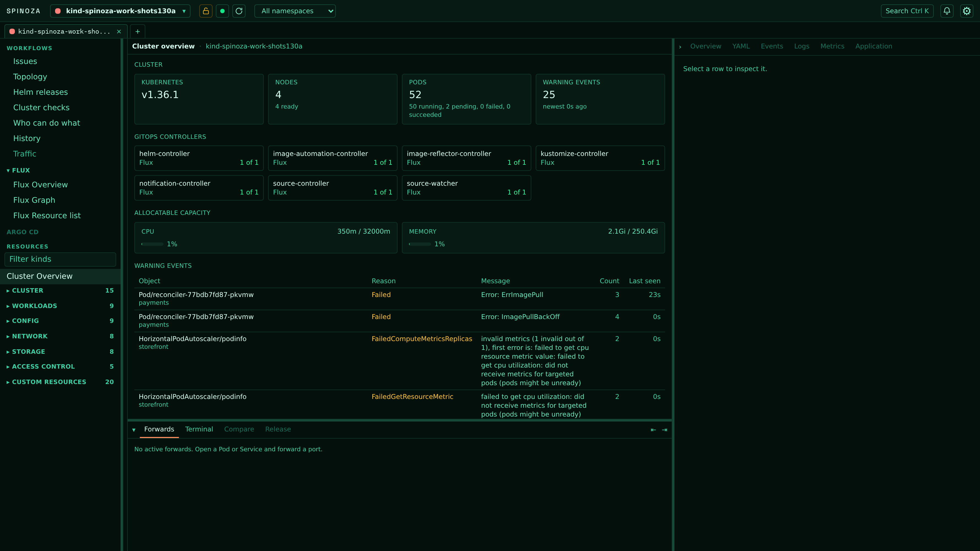Expand the NETWORK resource group
The image size is (980, 551).
60,336
